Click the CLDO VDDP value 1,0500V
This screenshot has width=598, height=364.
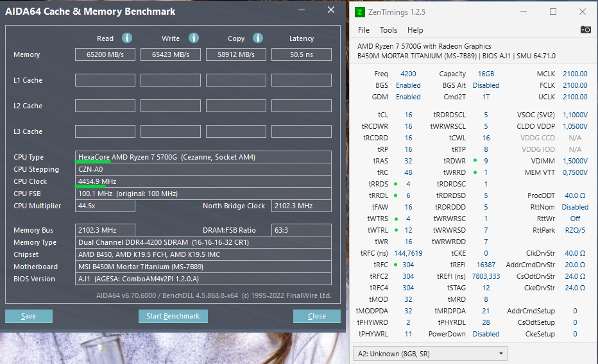pos(575,126)
